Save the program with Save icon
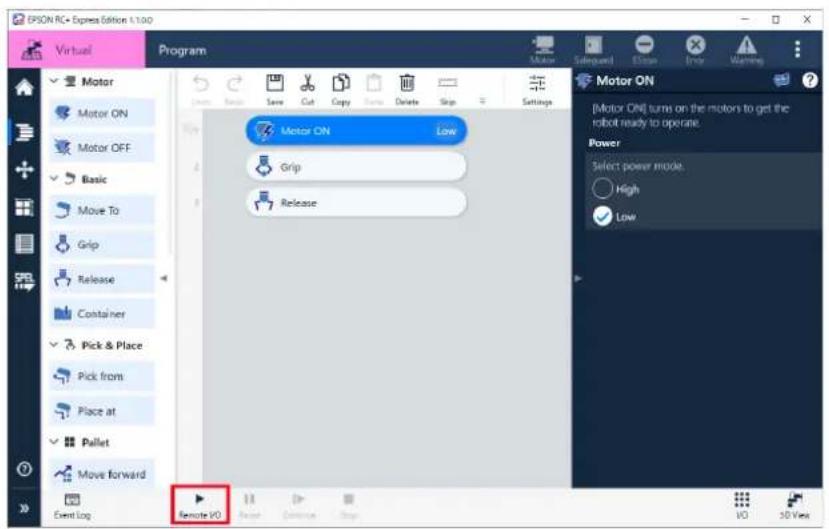 tap(274, 89)
